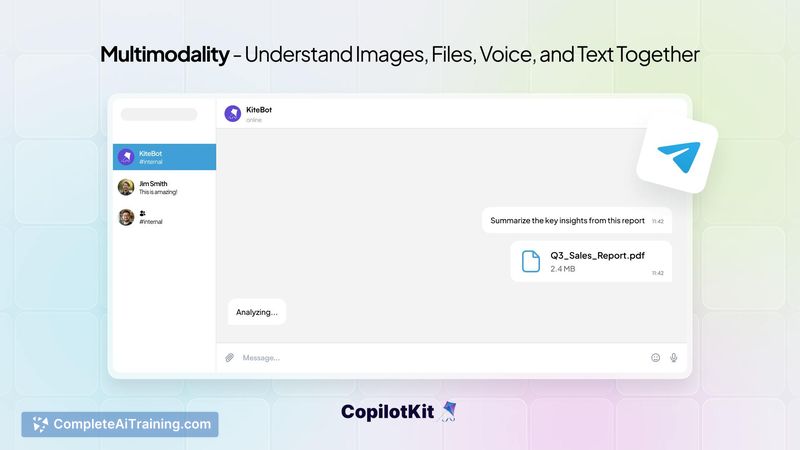Screen dimensions: 800x450
Task: Open the Jim Smith conversation
Action: (x=164, y=187)
